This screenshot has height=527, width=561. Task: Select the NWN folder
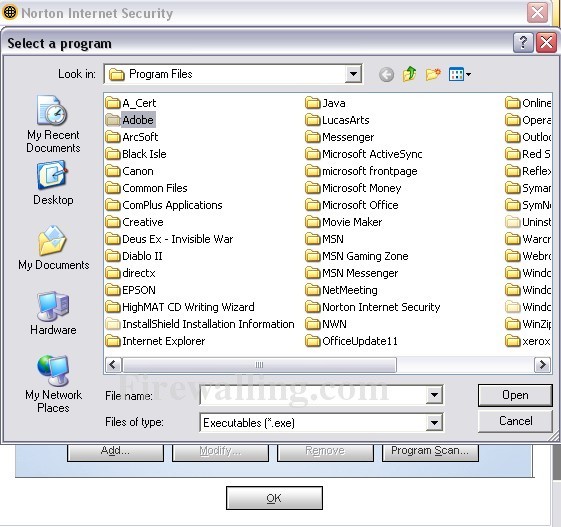[326, 324]
